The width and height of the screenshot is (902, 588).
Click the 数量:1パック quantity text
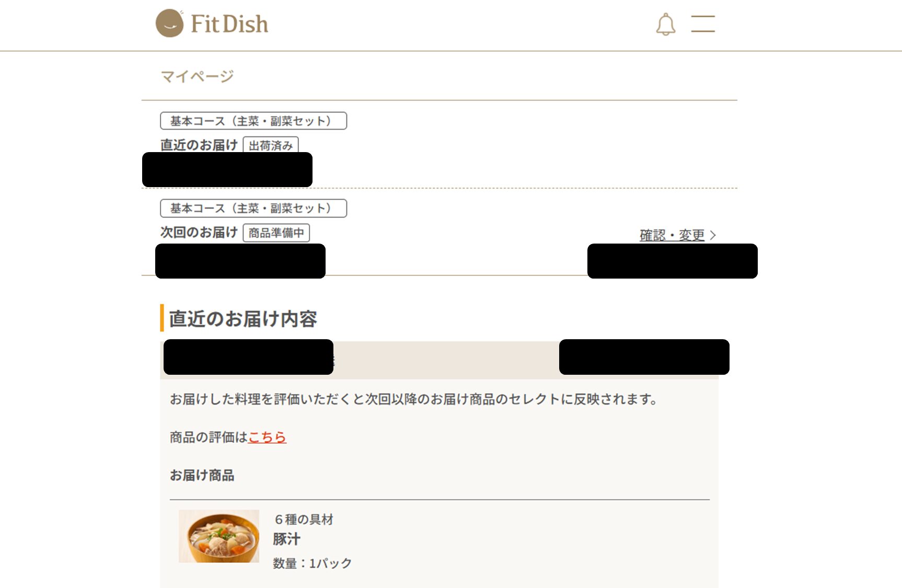312,563
